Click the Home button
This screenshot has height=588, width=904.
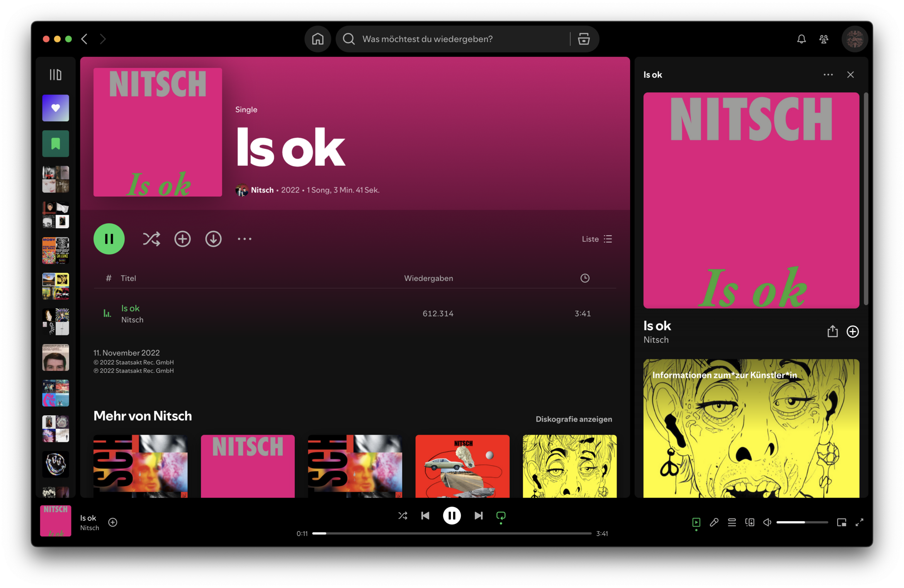(318, 39)
